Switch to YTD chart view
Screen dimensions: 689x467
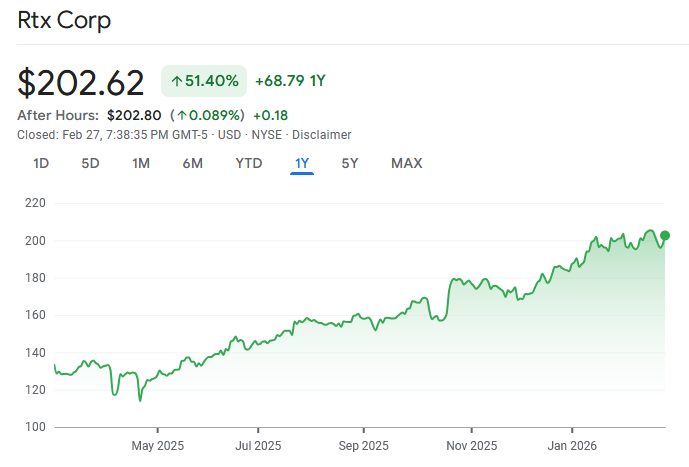[x=249, y=163]
